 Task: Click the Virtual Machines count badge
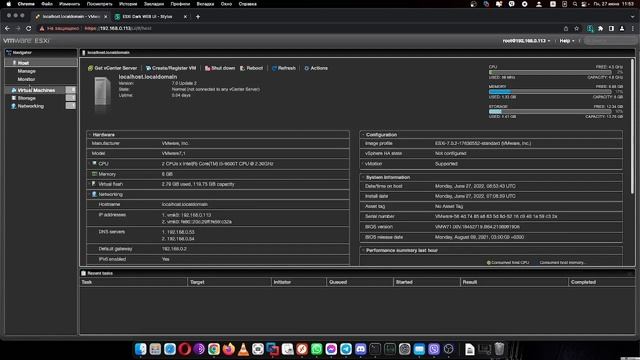(x=71, y=90)
